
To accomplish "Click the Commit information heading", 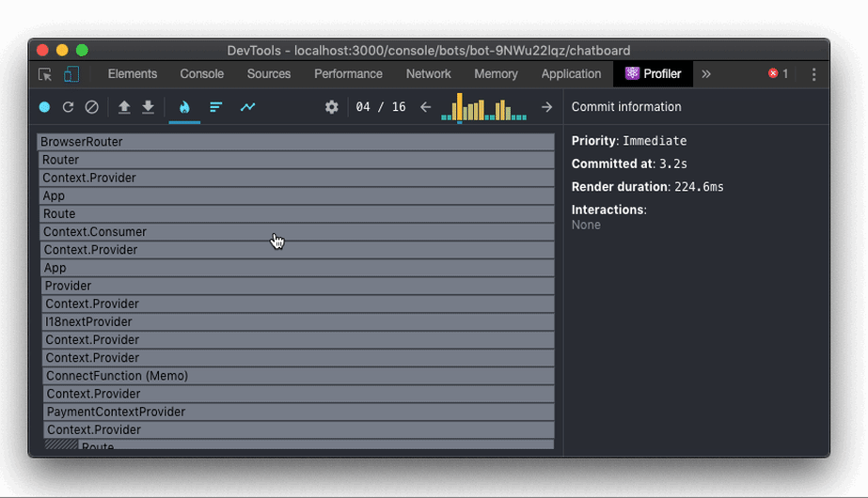I will click(x=626, y=107).
